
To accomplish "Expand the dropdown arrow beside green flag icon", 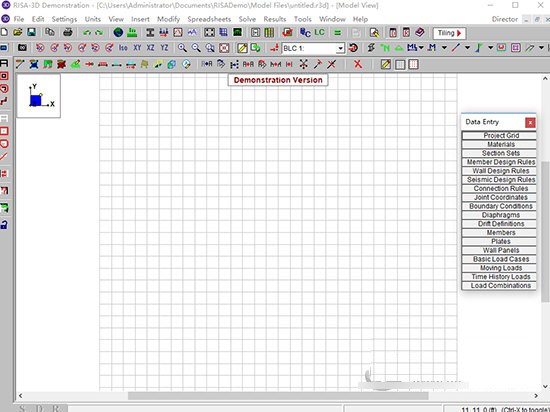I will coord(490,47).
